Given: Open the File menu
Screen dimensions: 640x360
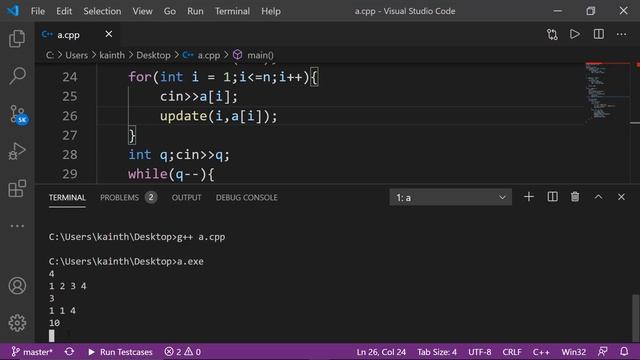Looking at the screenshot, I should coord(38,11).
